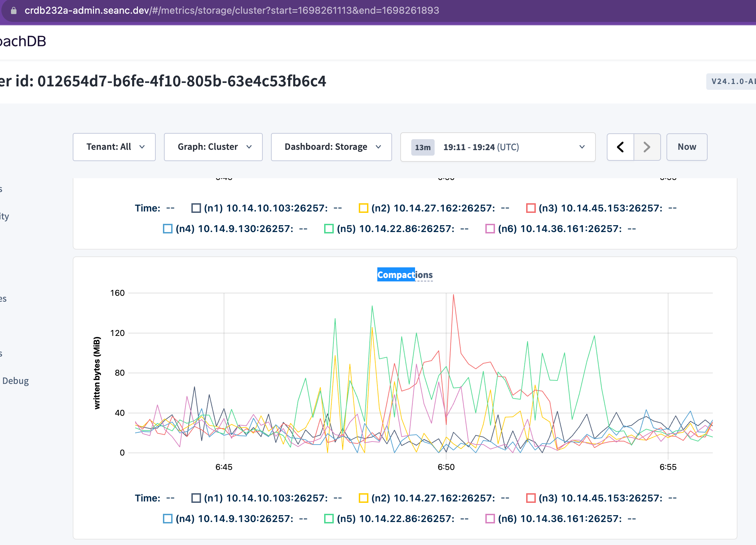Click the back arrow to view earlier metrics
756x545 pixels.
[x=620, y=147]
